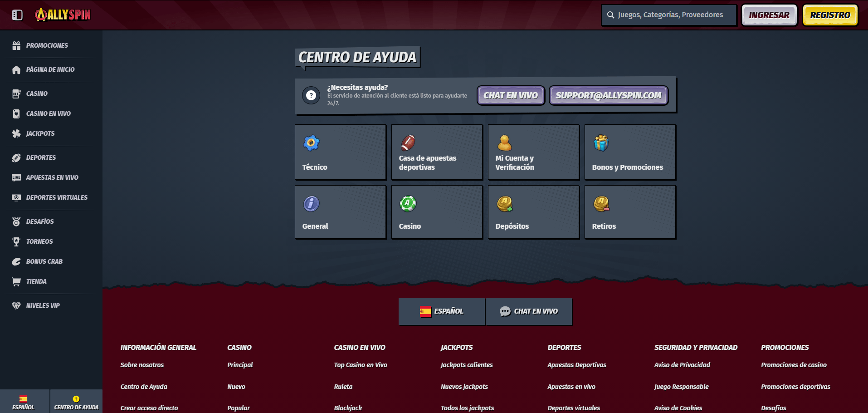The width and height of the screenshot is (868, 413).
Task: Click the REGISTRO button
Action: tap(830, 15)
